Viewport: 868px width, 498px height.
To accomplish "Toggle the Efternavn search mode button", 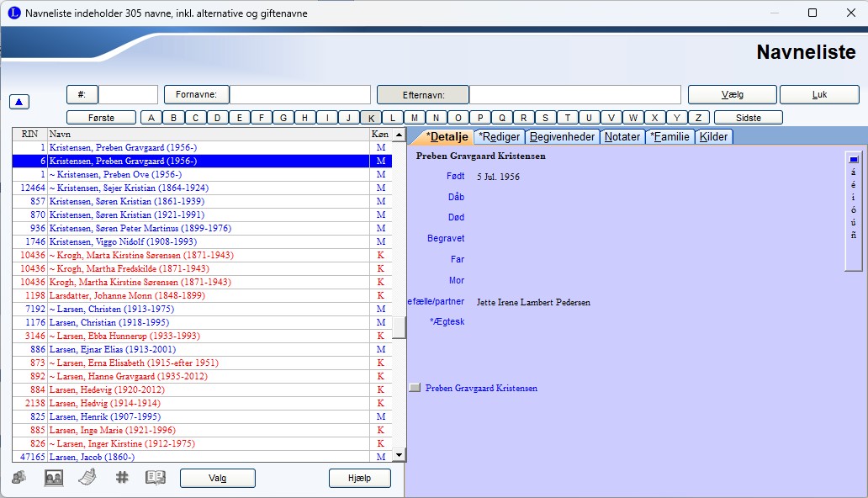I will click(422, 95).
